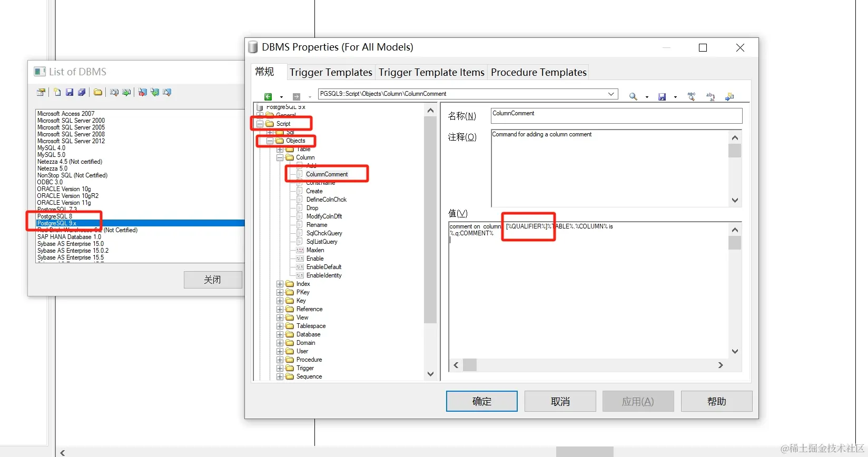Click the gray Forward arrow in DBMS Properties
The image size is (868, 457).
[297, 96]
